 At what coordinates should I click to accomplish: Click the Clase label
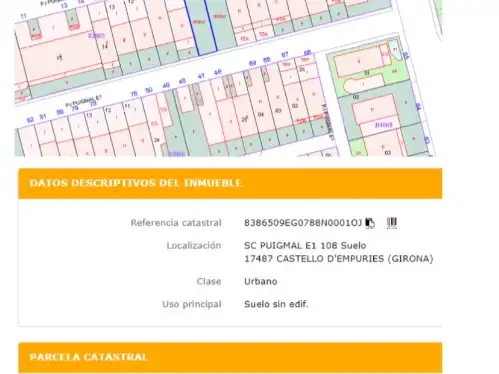[209, 281]
